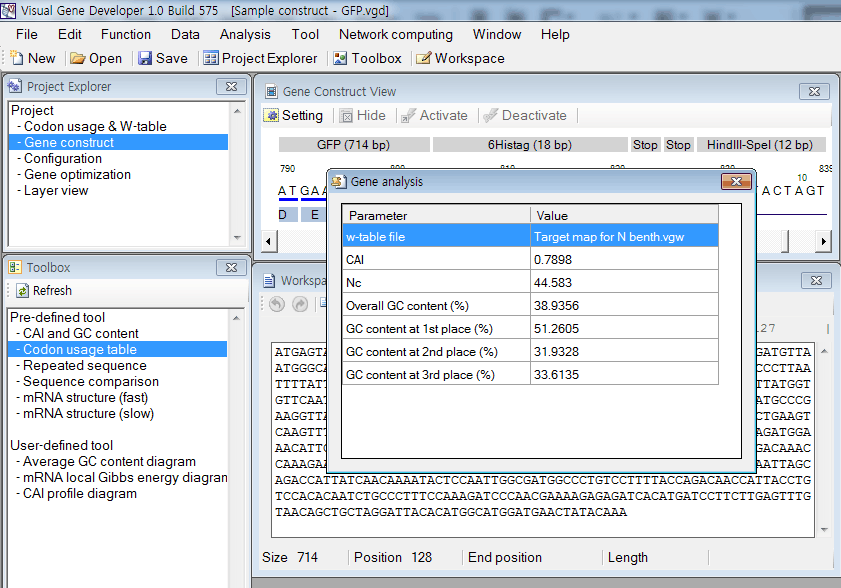Image resolution: width=841 pixels, height=588 pixels.
Task: Close the Gene analysis dialog
Action: click(x=737, y=181)
